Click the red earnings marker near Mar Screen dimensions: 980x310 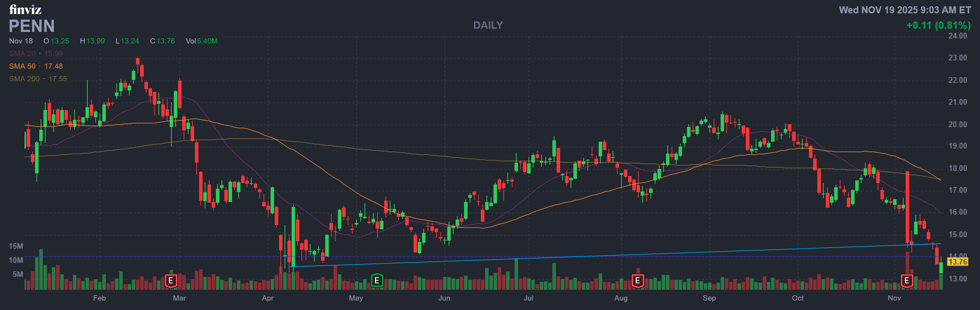171,281
